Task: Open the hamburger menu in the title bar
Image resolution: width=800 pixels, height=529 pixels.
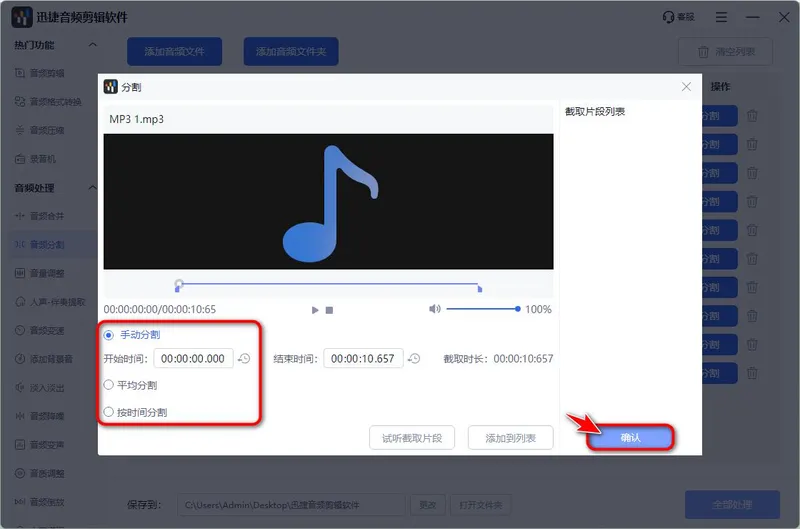Action: pyautogui.click(x=721, y=17)
